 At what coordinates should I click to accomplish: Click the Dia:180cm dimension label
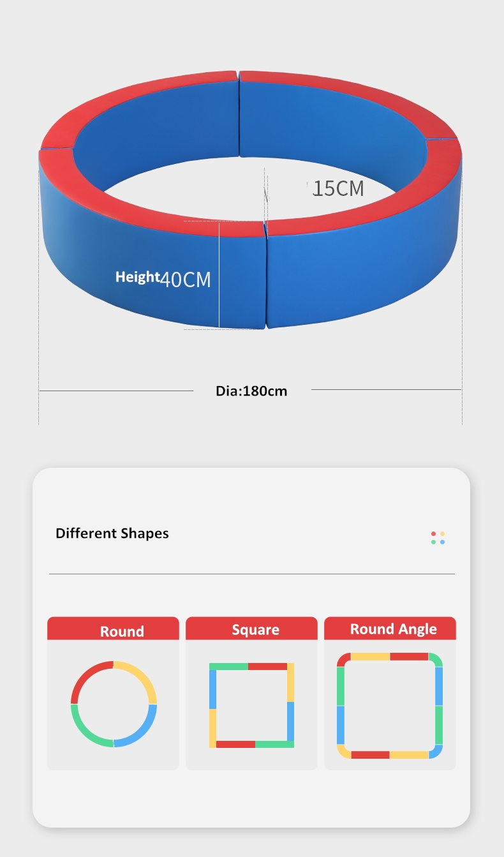251,391
